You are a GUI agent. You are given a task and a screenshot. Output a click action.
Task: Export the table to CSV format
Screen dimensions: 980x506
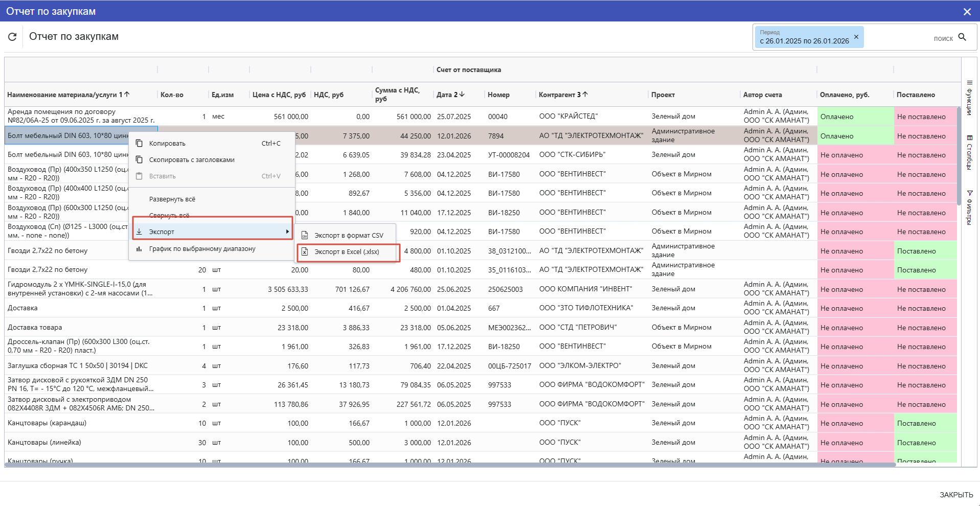click(348, 236)
